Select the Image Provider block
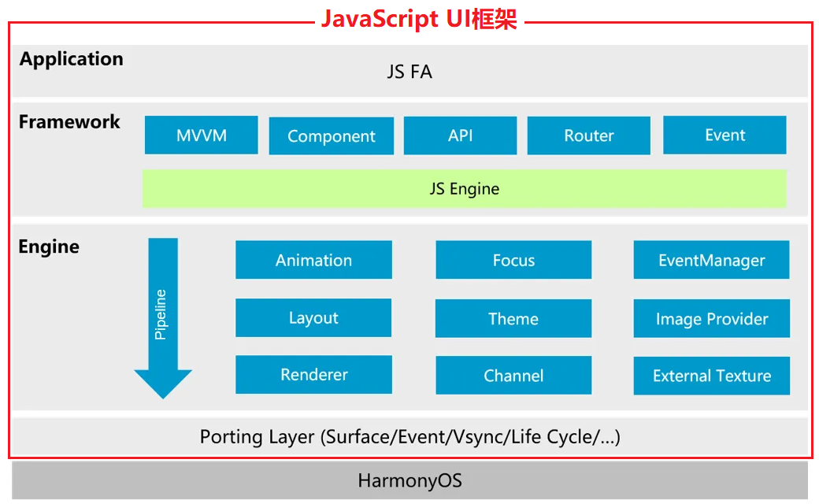 (711, 319)
